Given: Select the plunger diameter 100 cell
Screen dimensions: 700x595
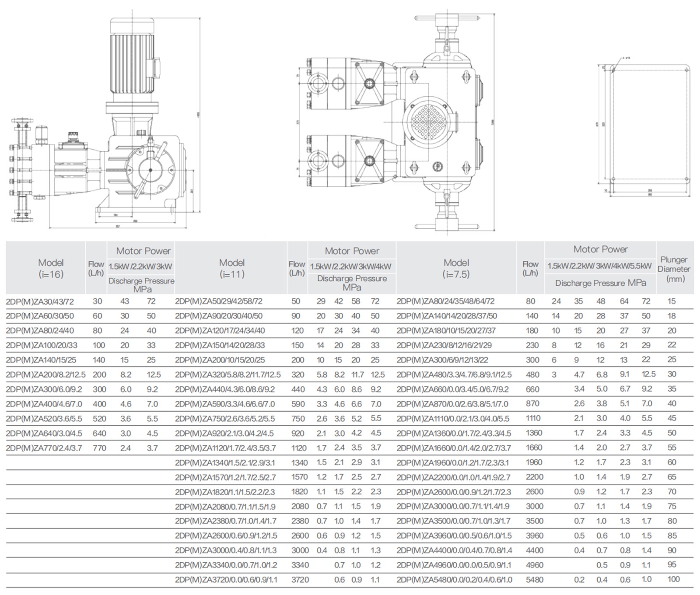Looking at the screenshot, I should click(x=673, y=580).
